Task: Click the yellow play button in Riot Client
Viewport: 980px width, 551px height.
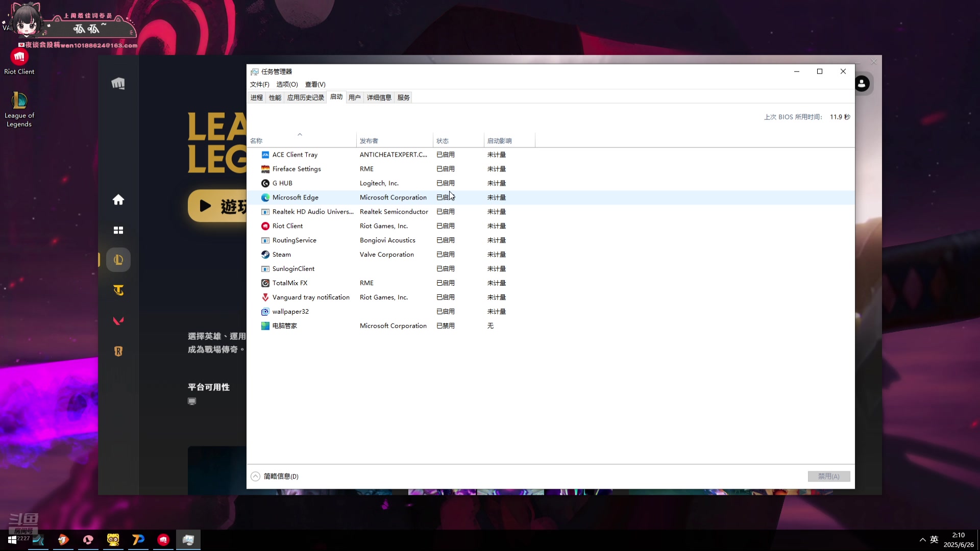Action: (217, 206)
